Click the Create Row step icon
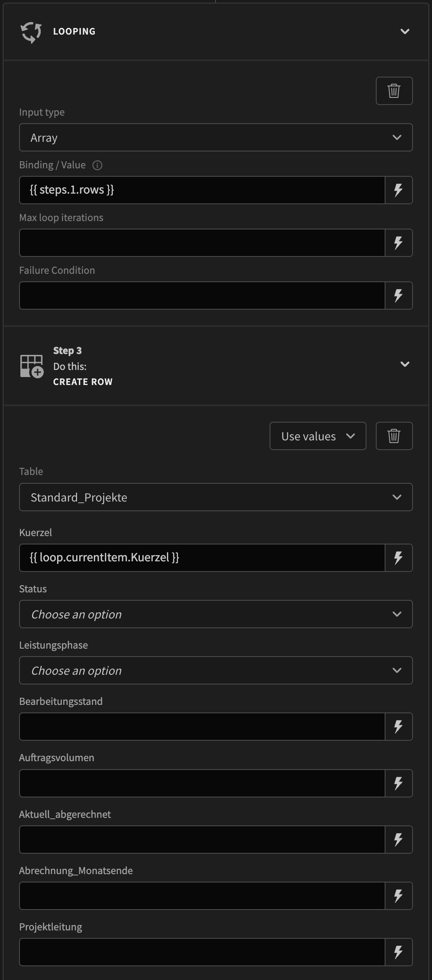Viewport: 432px width, 980px height. tap(30, 366)
